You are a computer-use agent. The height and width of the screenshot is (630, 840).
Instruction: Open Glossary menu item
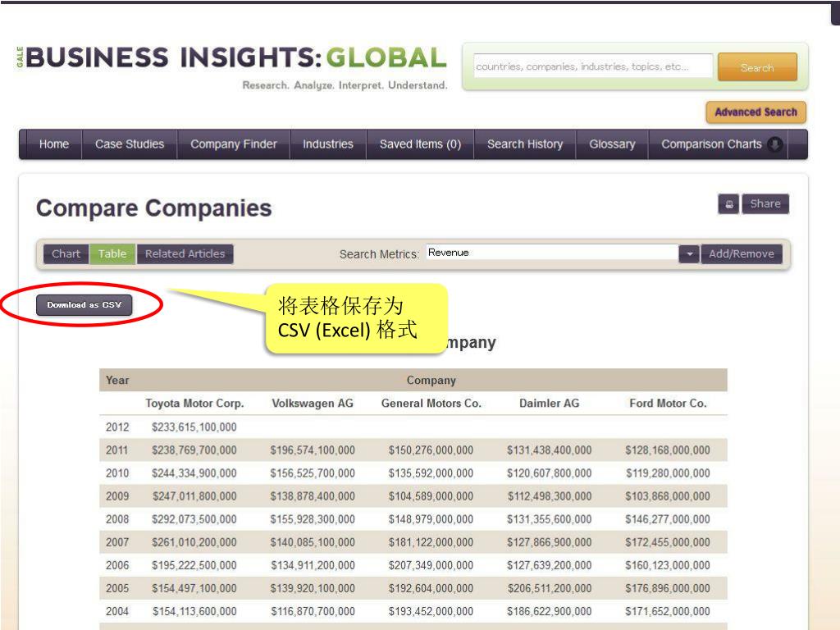[x=612, y=144]
